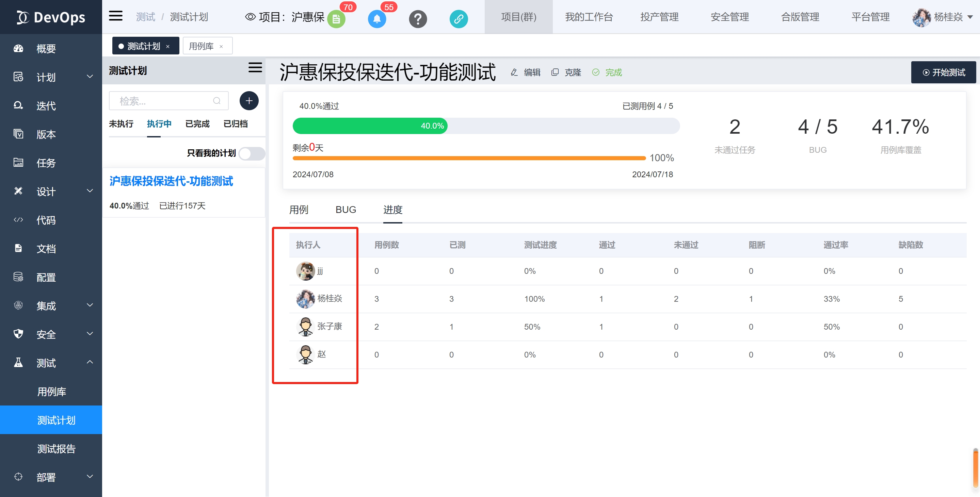This screenshot has width=980, height=497.
Task: Toggle the 只看我的计划 switch
Action: point(252,154)
